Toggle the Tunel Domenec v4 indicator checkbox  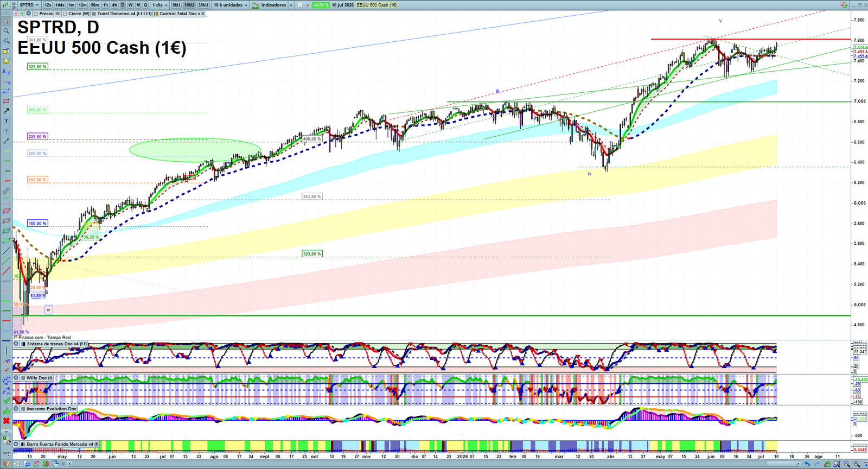click(94, 14)
